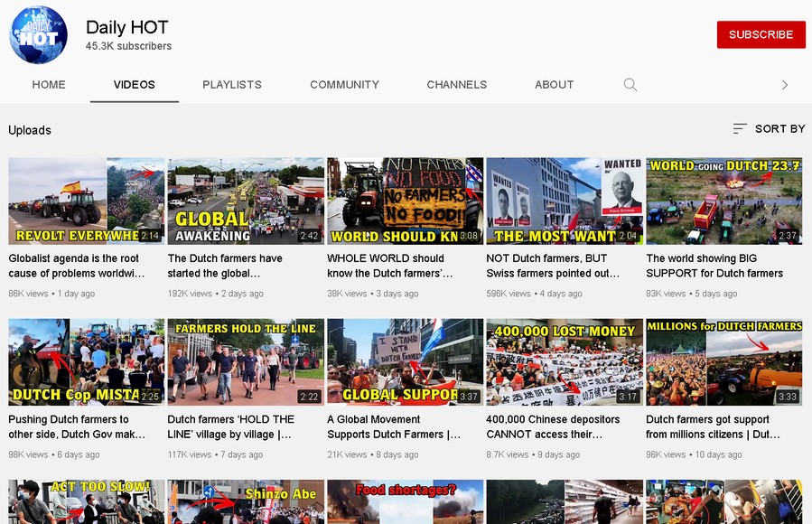Click the Daily HOT channel avatar
Image resolution: width=812 pixels, height=524 pixels.
point(38,35)
